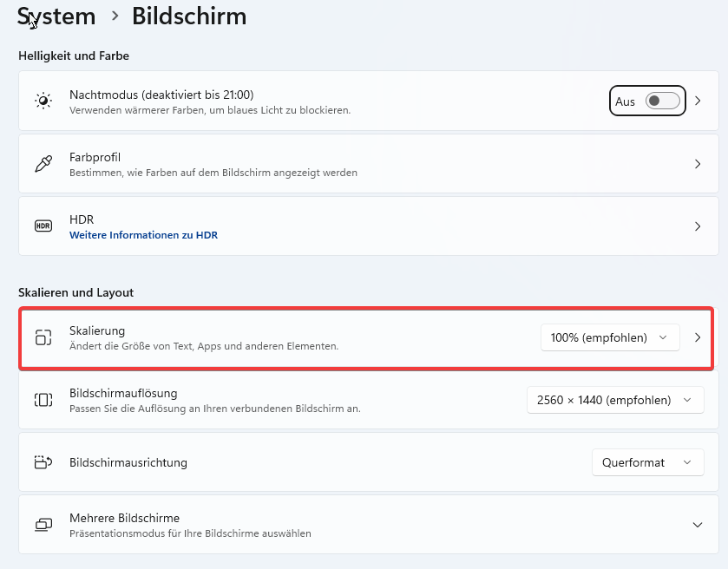This screenshot has height=569, width=728.
Task: Open custom scaling via Skalierung chevron
Action: click(x=698, y=337)
